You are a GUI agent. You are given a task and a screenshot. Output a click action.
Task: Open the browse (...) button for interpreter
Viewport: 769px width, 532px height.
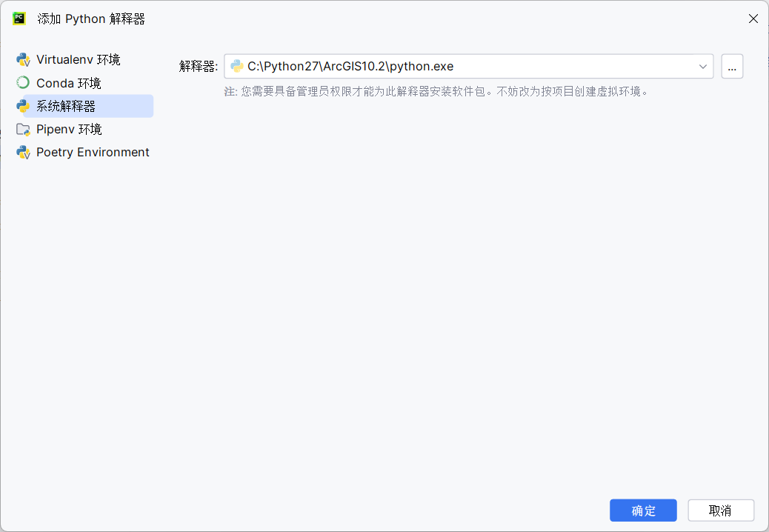coord(732,66)
